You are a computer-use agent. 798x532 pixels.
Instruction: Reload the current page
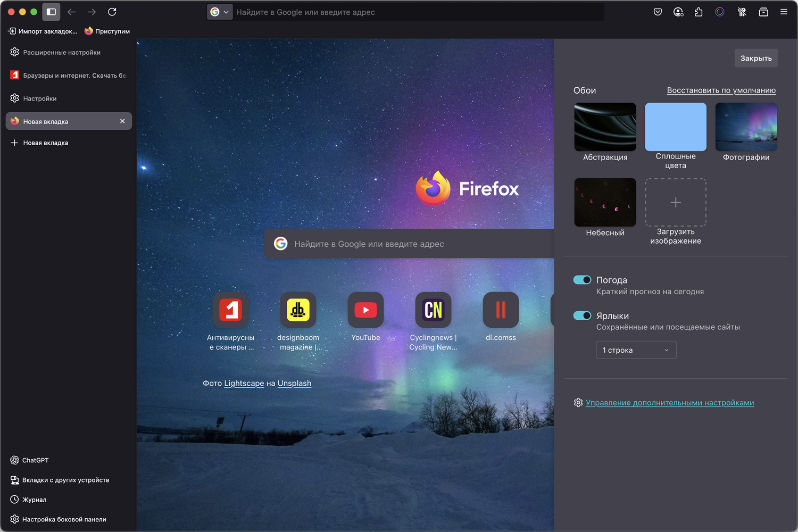point(112,12)
